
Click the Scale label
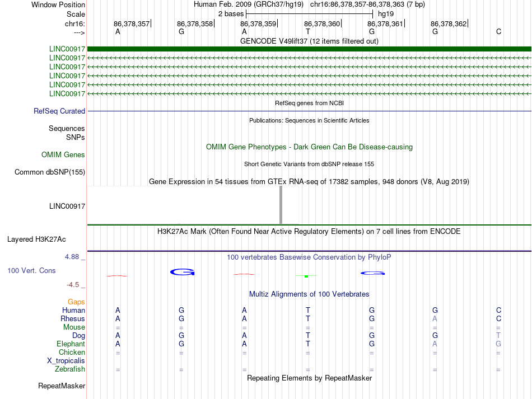(76, 14)
